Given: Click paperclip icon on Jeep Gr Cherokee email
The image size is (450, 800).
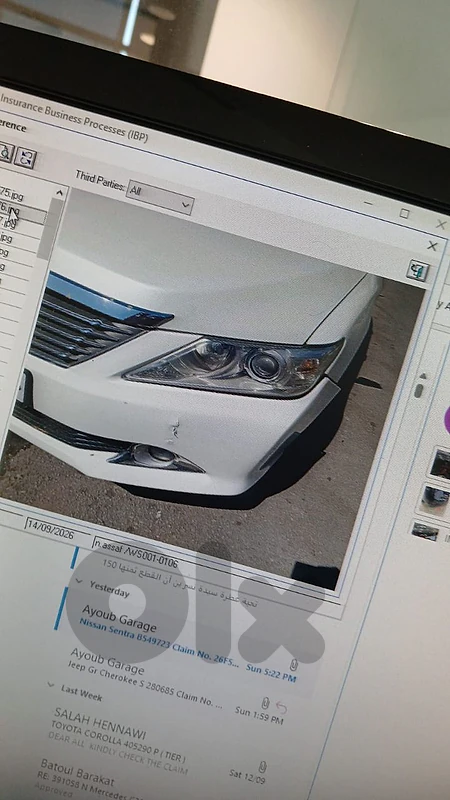Looking at the screenshot, I should [265, 703].
